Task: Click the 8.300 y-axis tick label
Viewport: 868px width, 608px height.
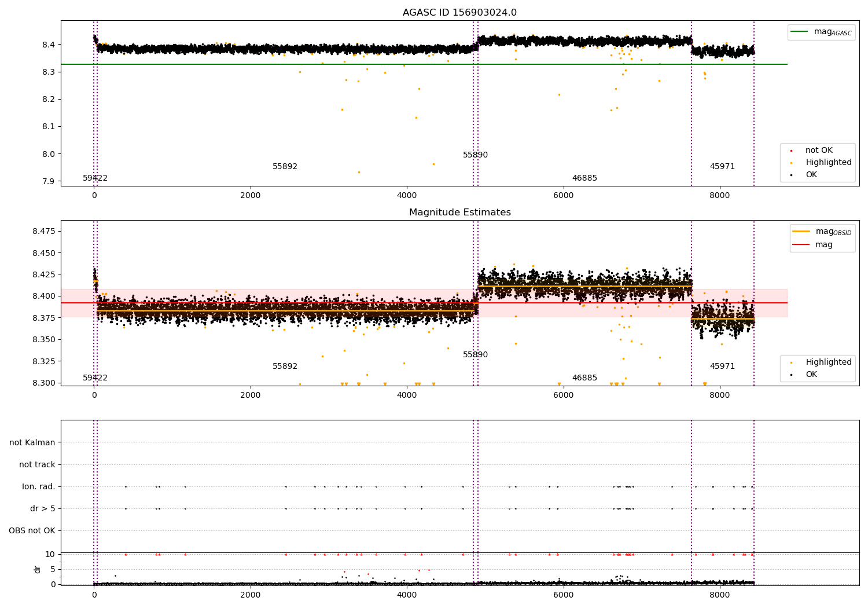Action: 44,383
